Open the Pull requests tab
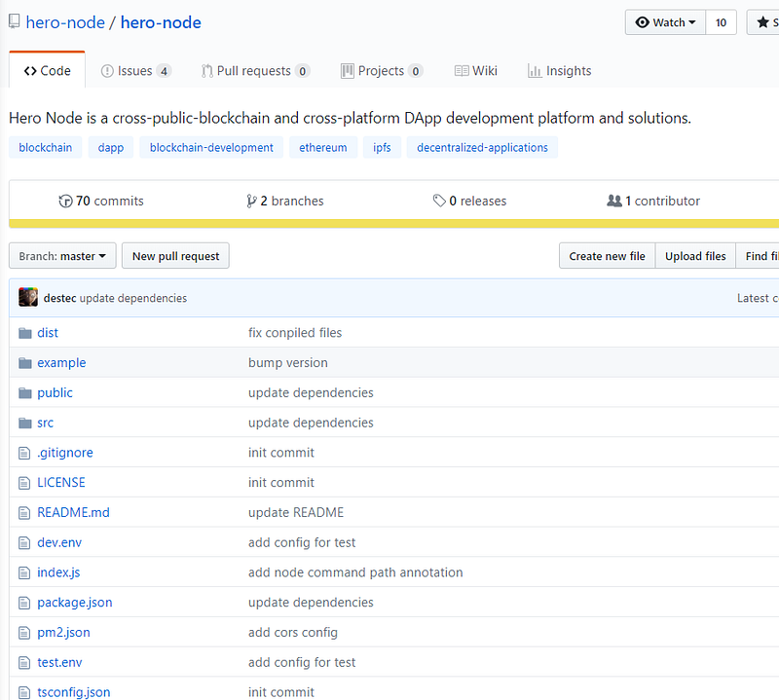This screenshot has height=700, width=779. coord(255,71)
